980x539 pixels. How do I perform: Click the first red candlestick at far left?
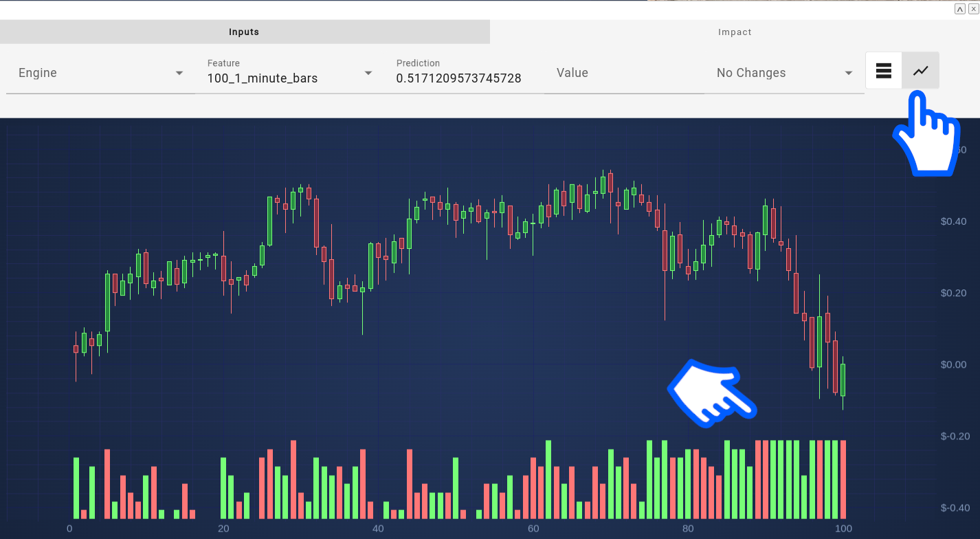[76, 349]
